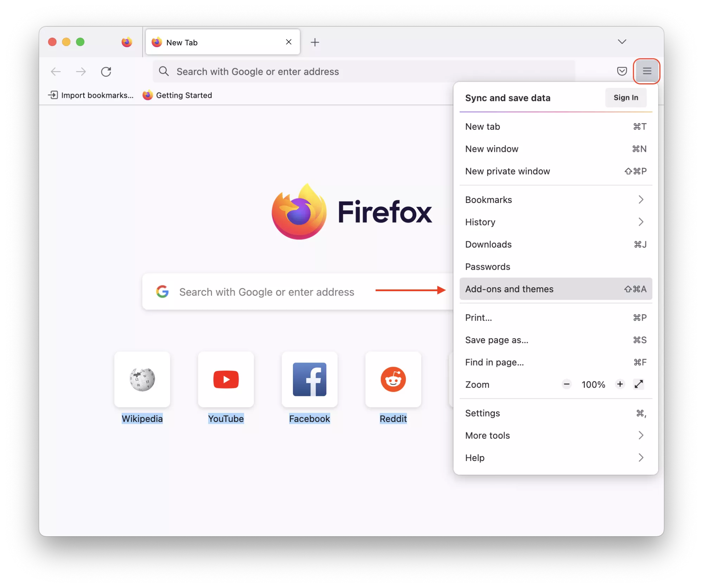Click the pinned Firefox View icon

[x=127, y=42]
